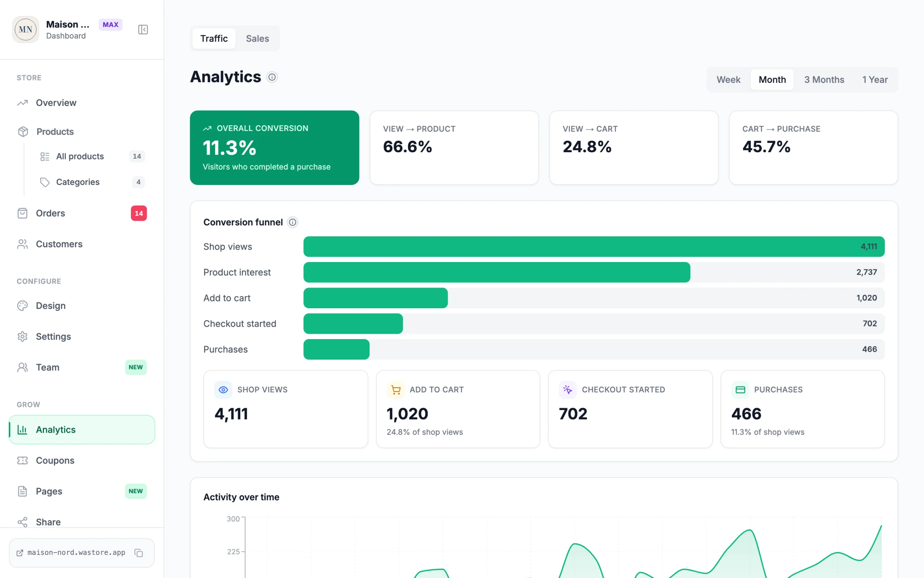Click the View → Product 66.6% card

454,148
